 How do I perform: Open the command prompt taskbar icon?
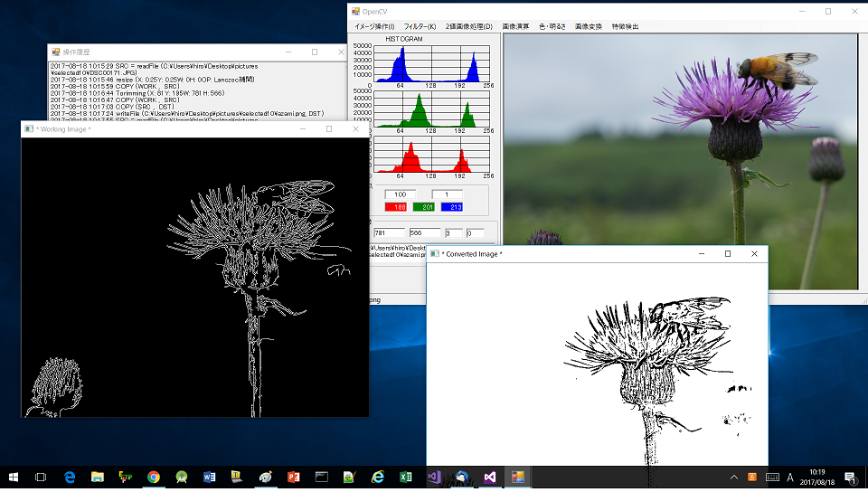click(321, 477)
